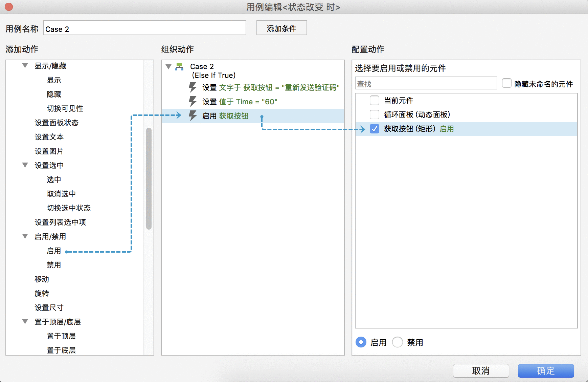The image size is (588, 382).
Task: Confirm with the 确定 button
Action: pos(546,371)
